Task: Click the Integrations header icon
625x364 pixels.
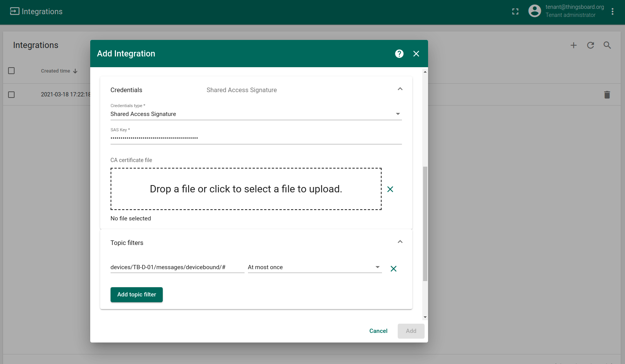Action: coord(15,11)
